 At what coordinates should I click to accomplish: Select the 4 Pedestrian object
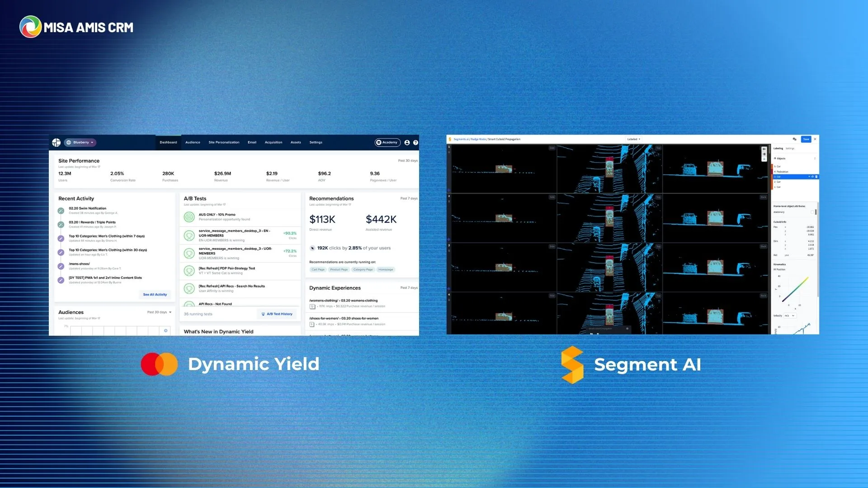tap(795, 172)
